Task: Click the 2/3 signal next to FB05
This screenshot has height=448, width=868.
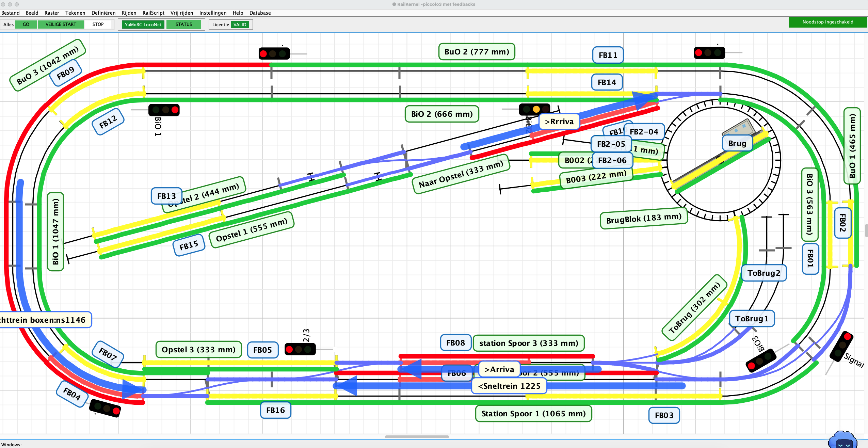Action: 300,349
